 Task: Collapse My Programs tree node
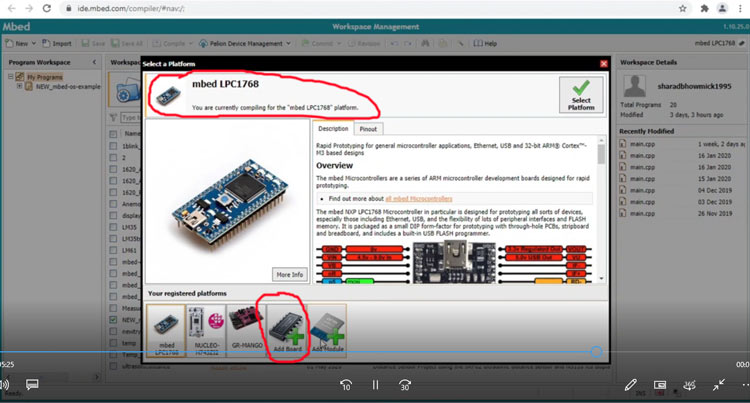(x=10, y=76)
